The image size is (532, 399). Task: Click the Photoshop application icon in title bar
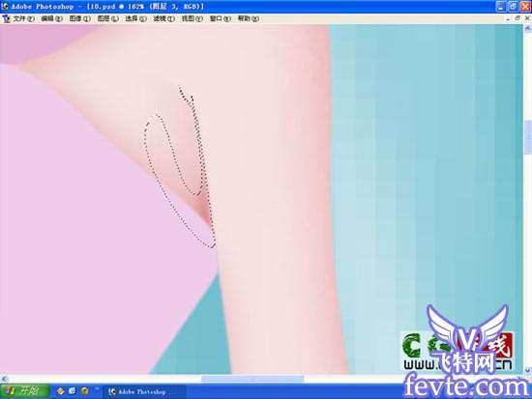(5, 6)
